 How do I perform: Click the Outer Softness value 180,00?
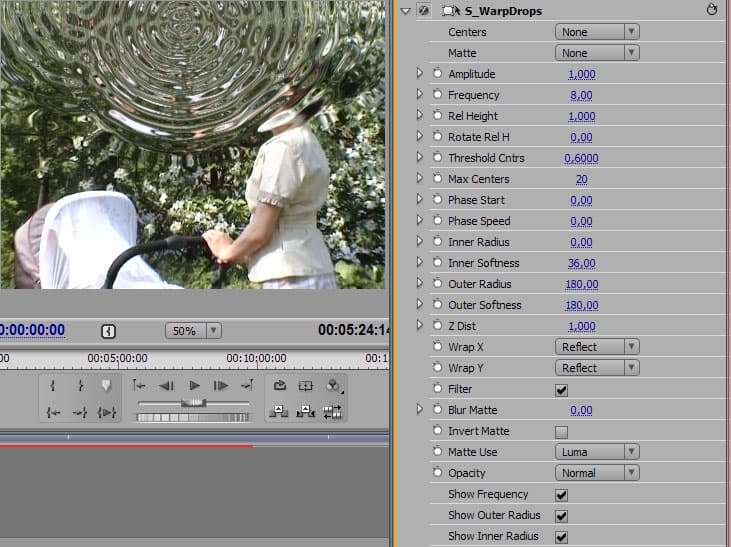point(581,305)
